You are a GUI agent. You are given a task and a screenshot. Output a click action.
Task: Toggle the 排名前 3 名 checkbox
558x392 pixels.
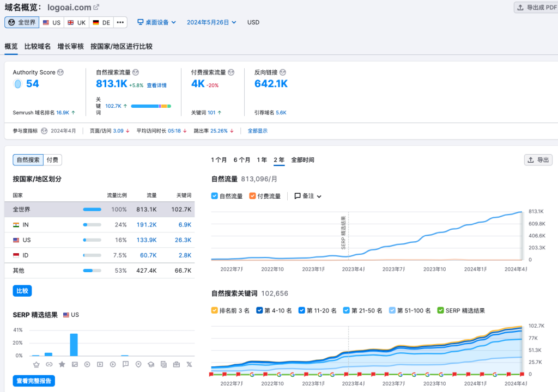click(x=215, y=310)
